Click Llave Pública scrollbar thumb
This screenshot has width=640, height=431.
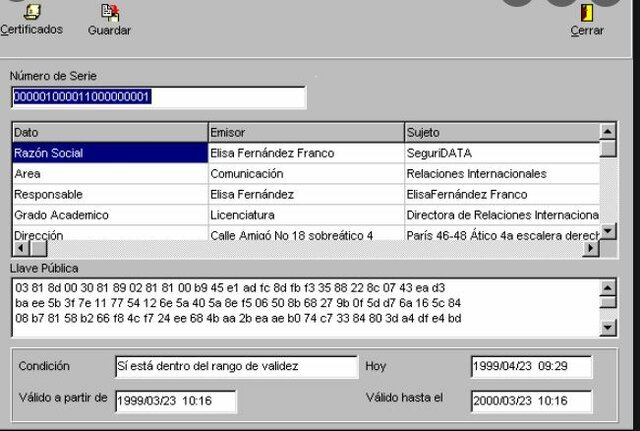click(608, 302)
